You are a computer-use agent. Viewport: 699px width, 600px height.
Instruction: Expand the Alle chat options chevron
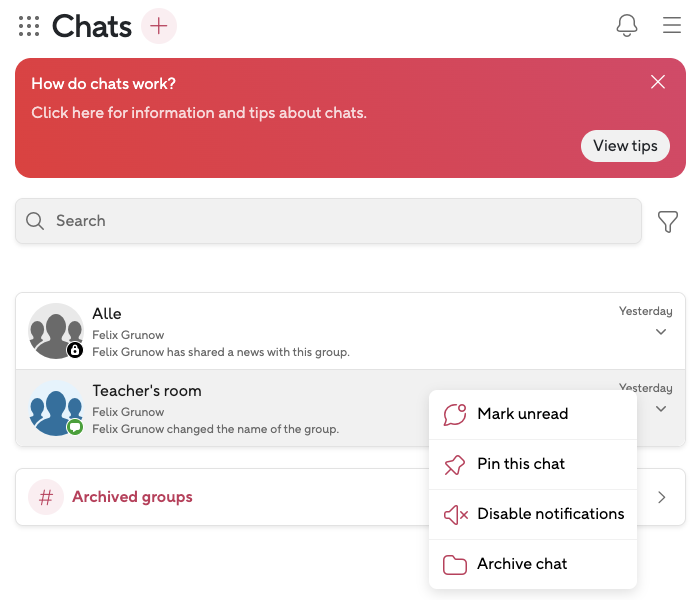pos(660,333)
